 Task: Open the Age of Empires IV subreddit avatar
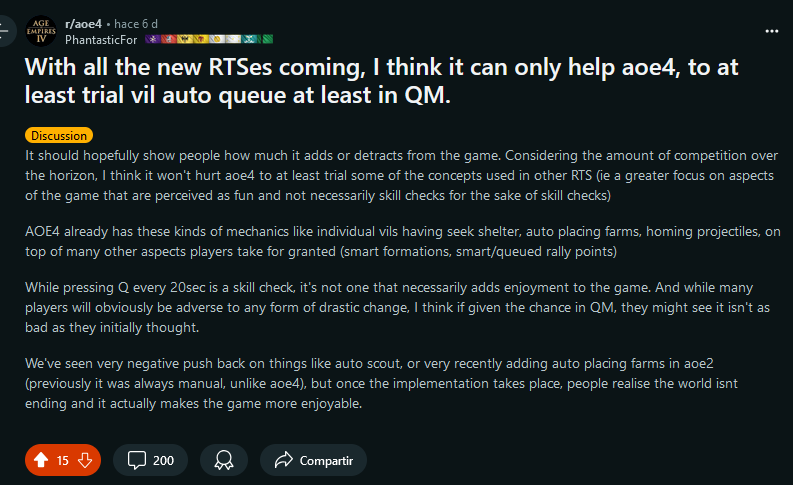tap(41, 31)
